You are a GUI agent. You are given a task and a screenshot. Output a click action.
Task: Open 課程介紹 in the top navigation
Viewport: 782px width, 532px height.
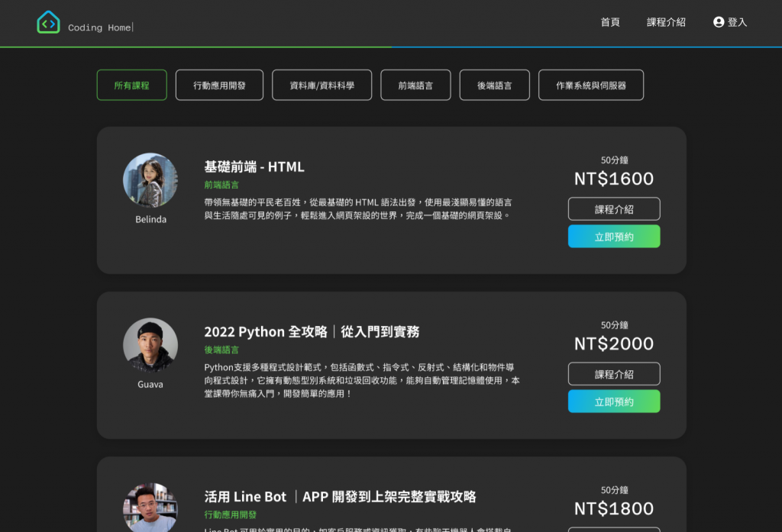(x=666, y=22)
